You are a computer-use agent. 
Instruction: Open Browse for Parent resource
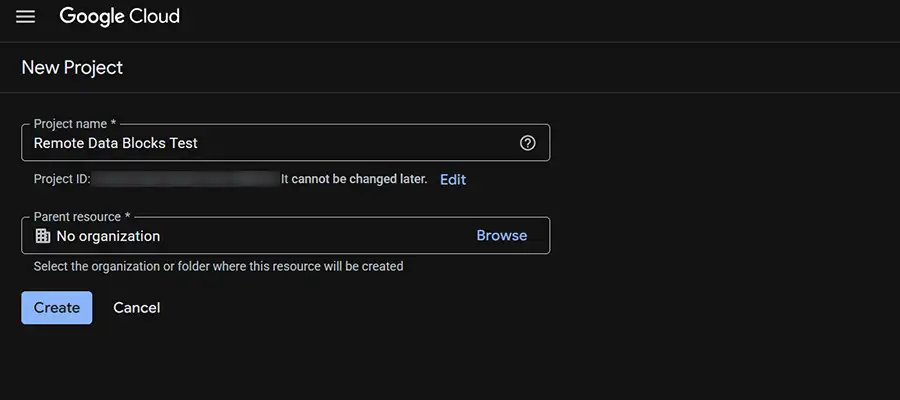[501, 236]
